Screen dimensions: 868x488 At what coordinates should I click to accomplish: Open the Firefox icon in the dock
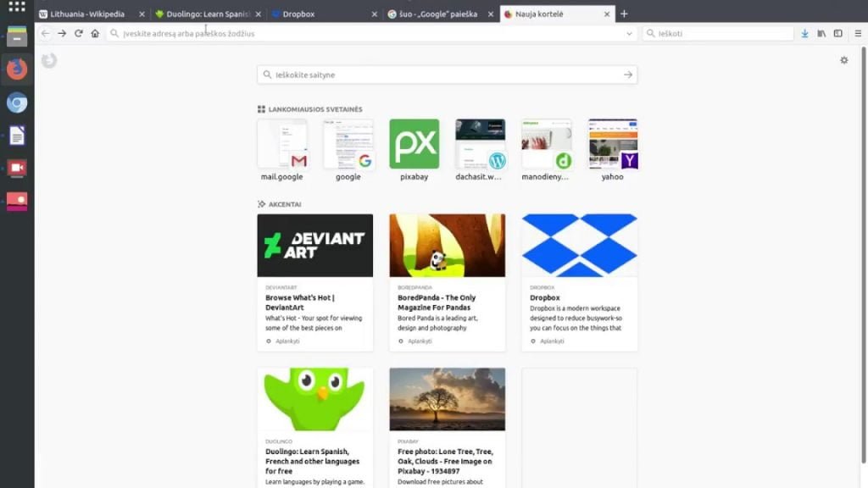[x=17, y=69]
